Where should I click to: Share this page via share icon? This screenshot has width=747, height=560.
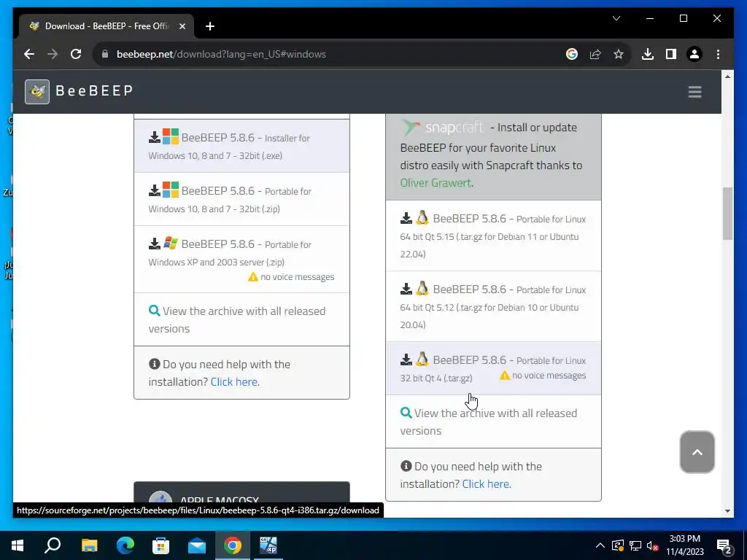595,54
